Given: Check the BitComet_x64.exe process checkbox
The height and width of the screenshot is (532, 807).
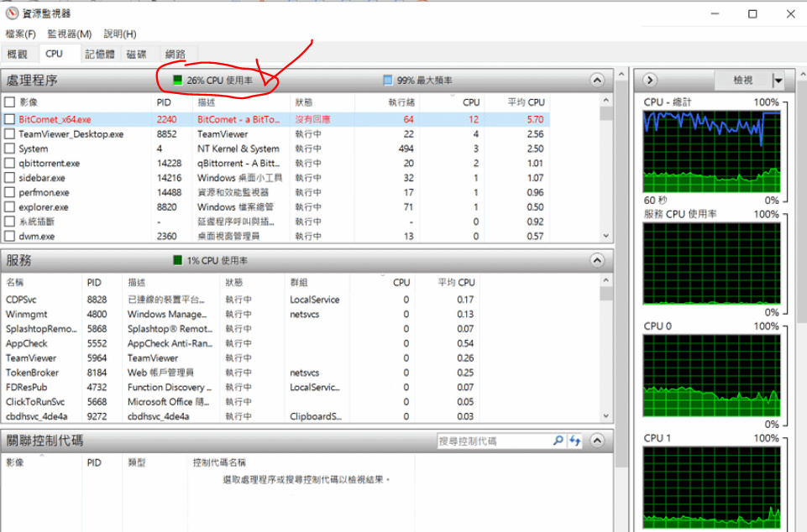Looking at the screenshot, I should [10, 119].
